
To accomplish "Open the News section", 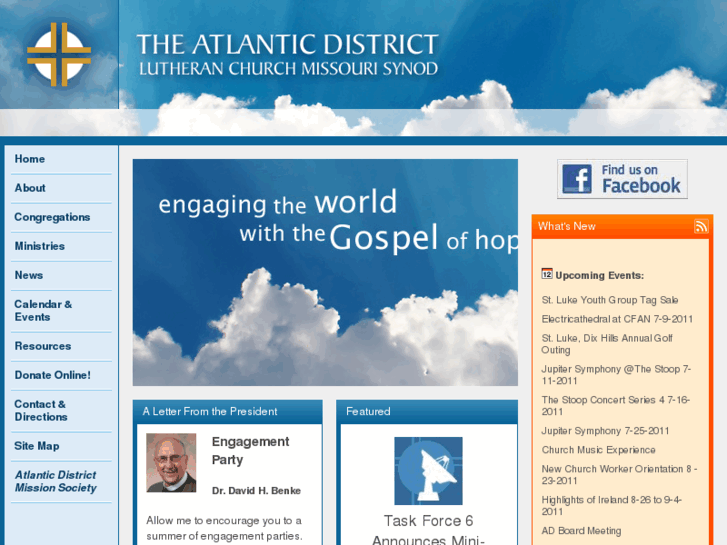I will pyautogui.click(x=28, y=275).
